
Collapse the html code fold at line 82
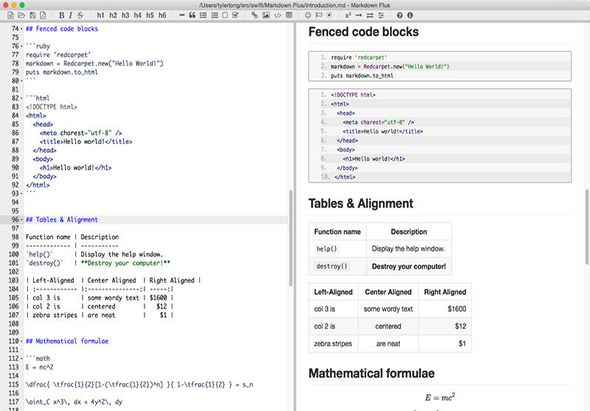[x=21, y=98]
